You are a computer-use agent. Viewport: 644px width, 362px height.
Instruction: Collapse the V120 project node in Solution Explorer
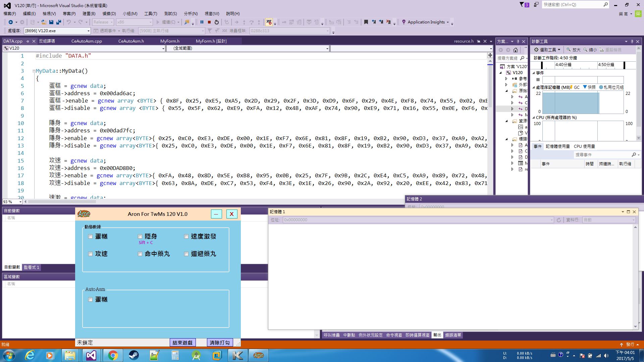501,73
